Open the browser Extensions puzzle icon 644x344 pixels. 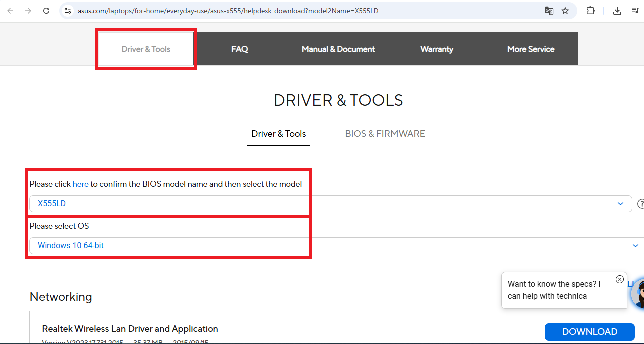pos(590,11)
